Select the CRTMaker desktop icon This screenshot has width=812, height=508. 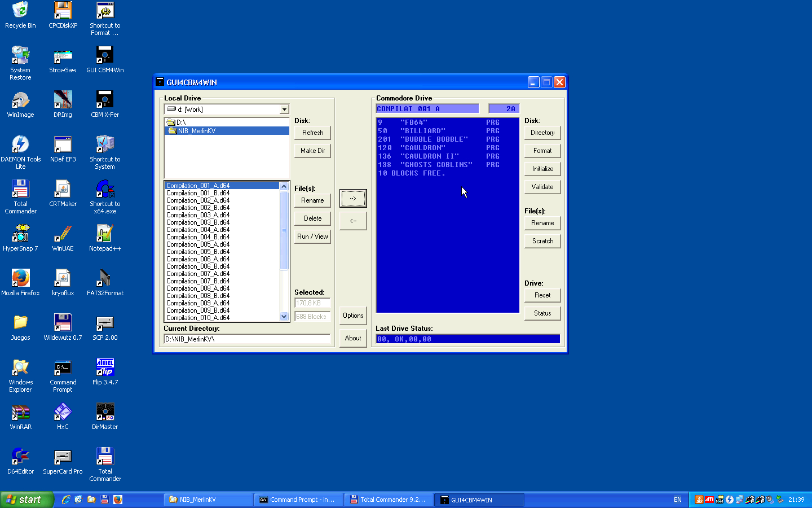pos(63,194)
